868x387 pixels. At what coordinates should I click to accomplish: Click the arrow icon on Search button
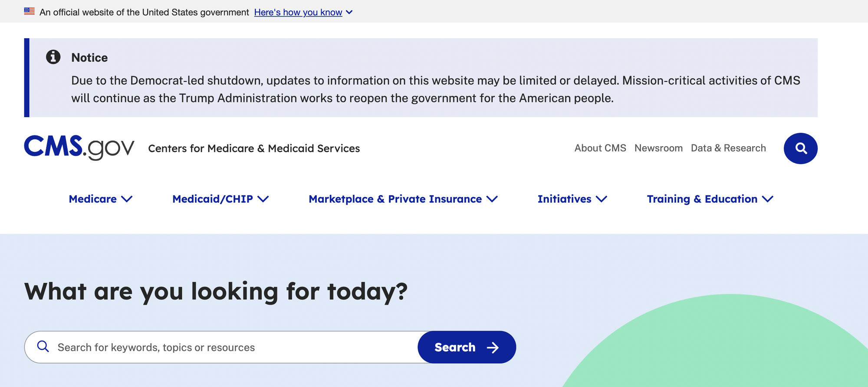[x=493, y=348]
